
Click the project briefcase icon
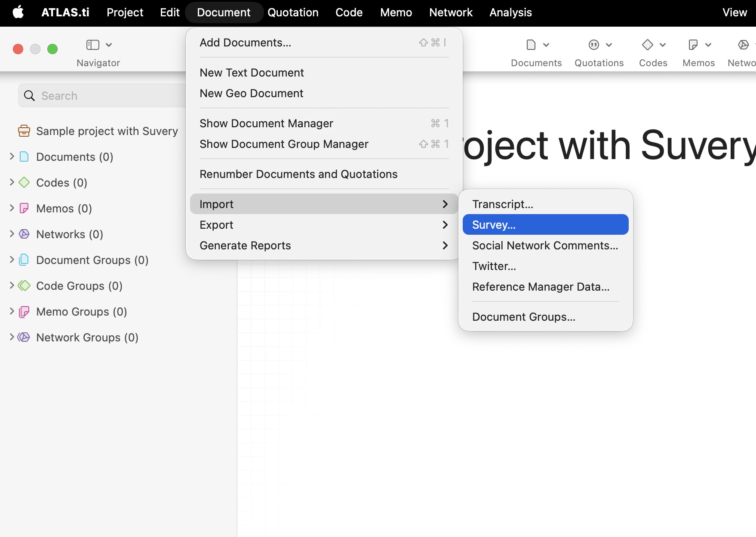(x=24, y=131)
